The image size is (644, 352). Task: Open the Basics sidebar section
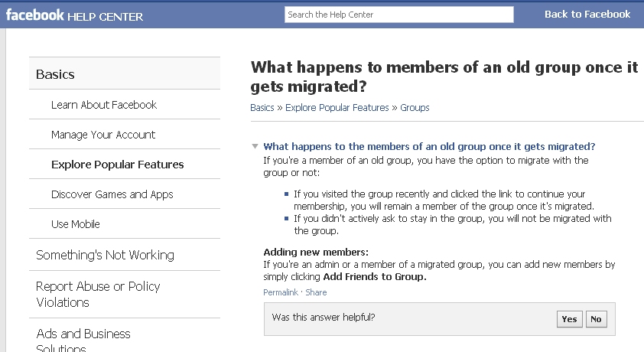click(x=125, y=74)
